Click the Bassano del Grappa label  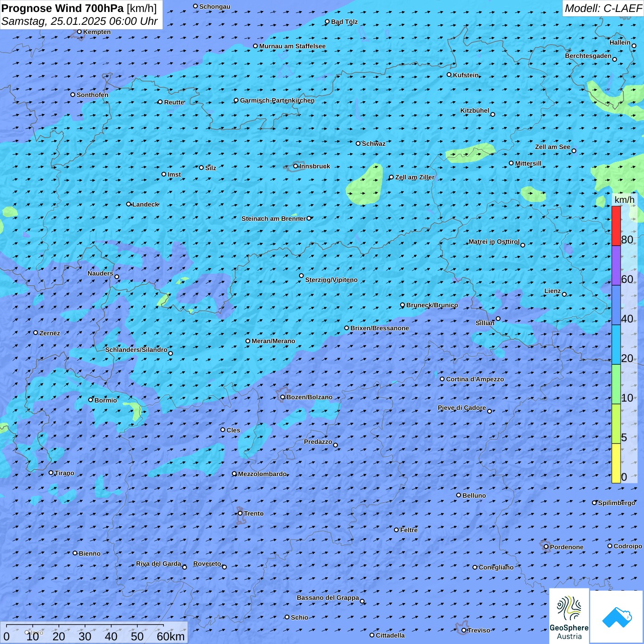tap(328, 598)
